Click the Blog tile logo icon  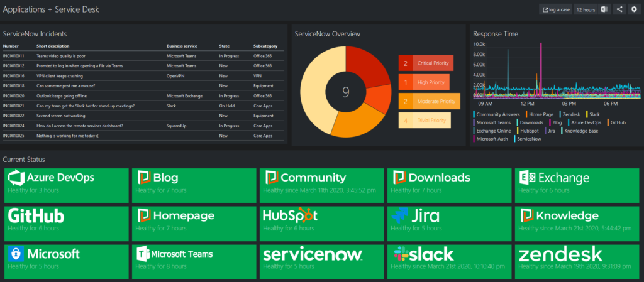tap(145, 178)
